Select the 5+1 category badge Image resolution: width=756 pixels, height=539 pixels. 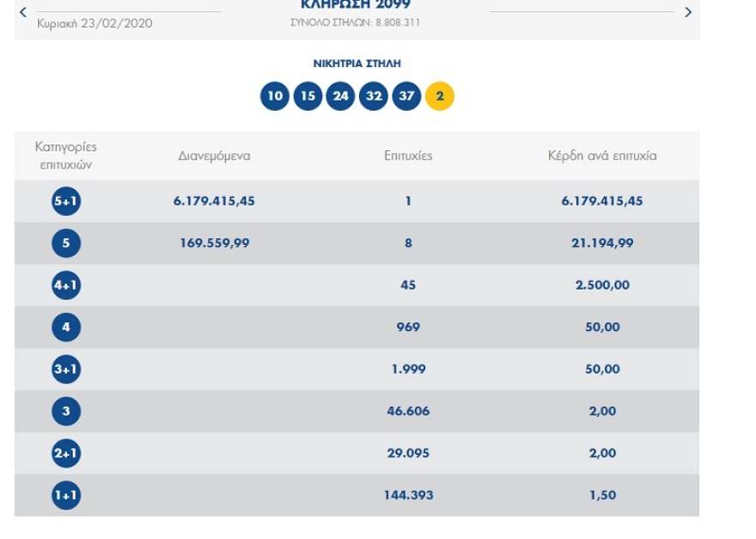coord(66,201)
